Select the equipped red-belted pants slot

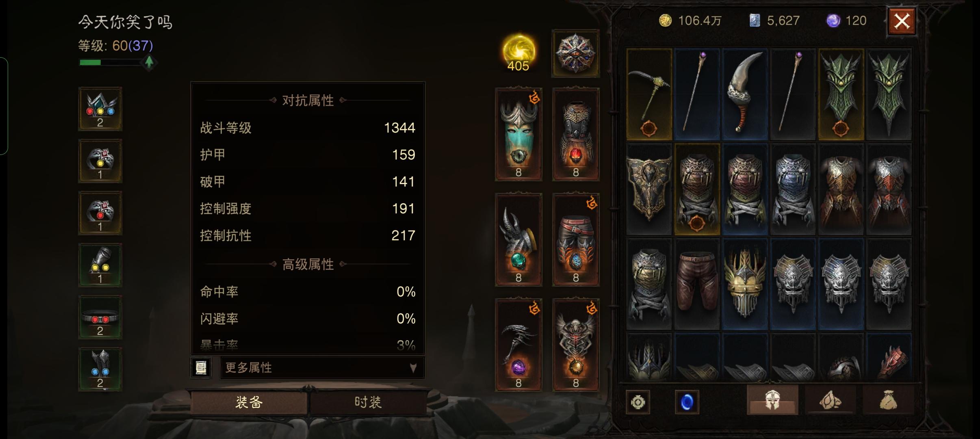click(576, 240)
